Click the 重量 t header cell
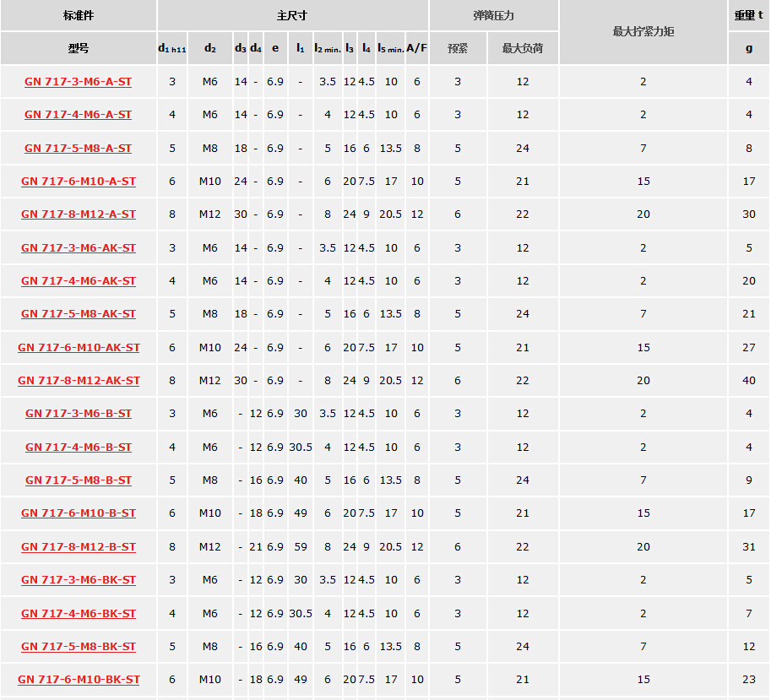The image size is (771, 700). 749,16
